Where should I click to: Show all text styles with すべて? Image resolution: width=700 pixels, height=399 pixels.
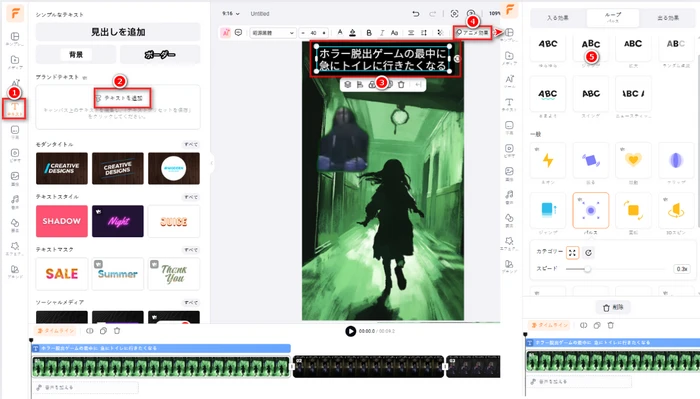click(x=191, y=197)
